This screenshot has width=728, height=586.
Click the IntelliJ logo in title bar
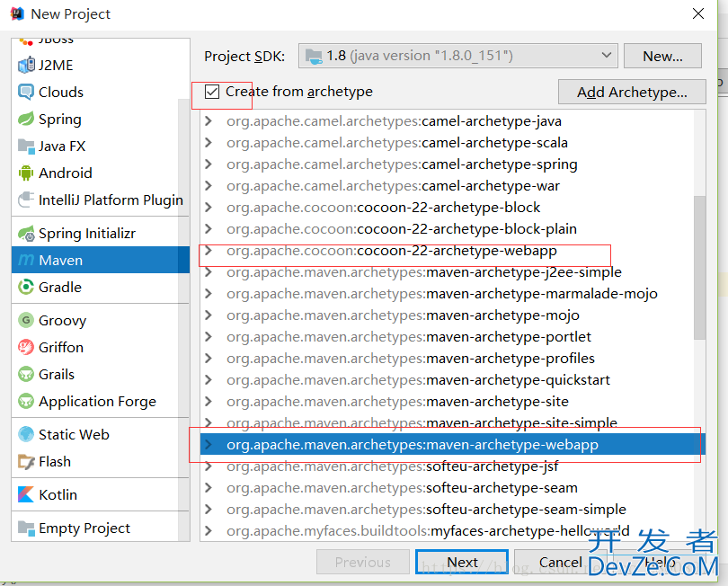[x=17, y=13]
